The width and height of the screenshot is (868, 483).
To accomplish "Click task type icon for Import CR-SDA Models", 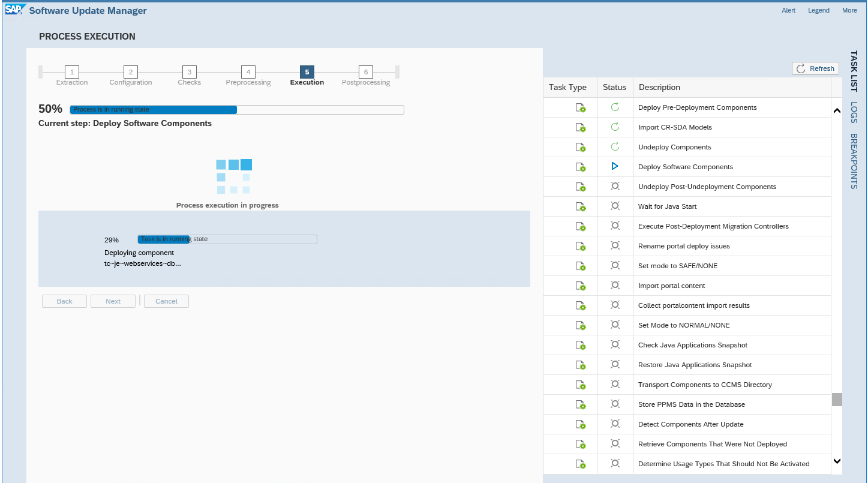I will [x=581, y=128].
